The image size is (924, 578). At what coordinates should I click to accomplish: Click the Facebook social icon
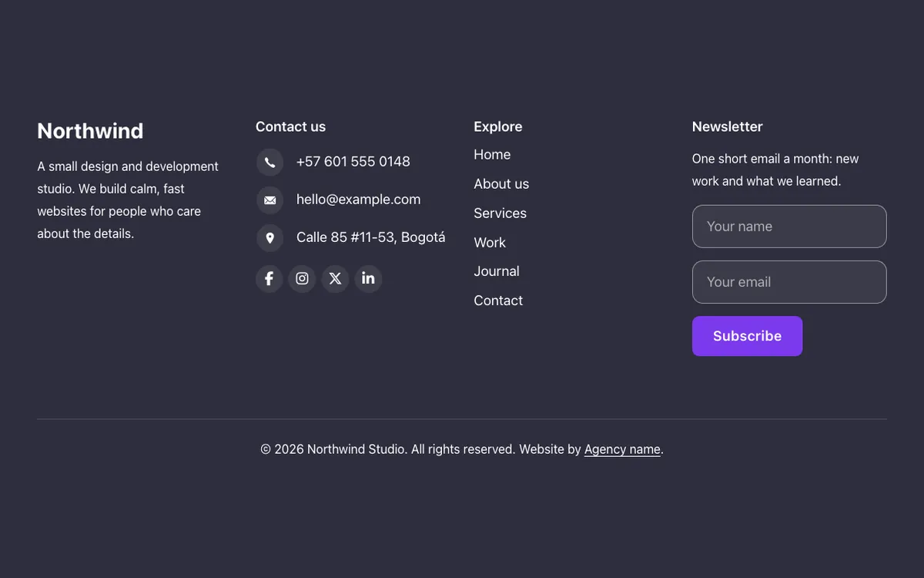click(269, 278)
